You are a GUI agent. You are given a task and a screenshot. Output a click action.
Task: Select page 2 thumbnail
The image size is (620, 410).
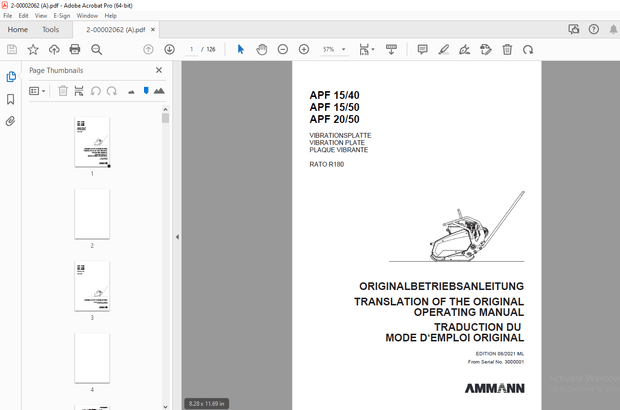click(x=92, y=214)
